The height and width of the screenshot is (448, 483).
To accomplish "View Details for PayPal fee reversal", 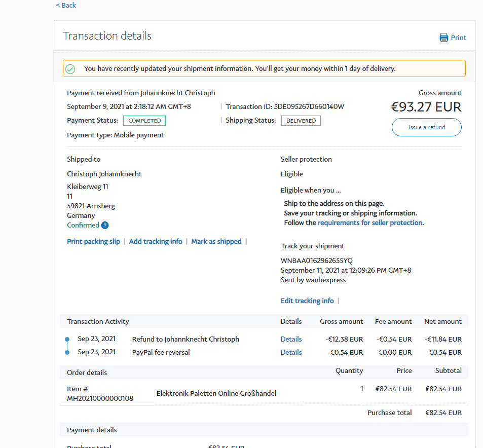I will (291, 353).
